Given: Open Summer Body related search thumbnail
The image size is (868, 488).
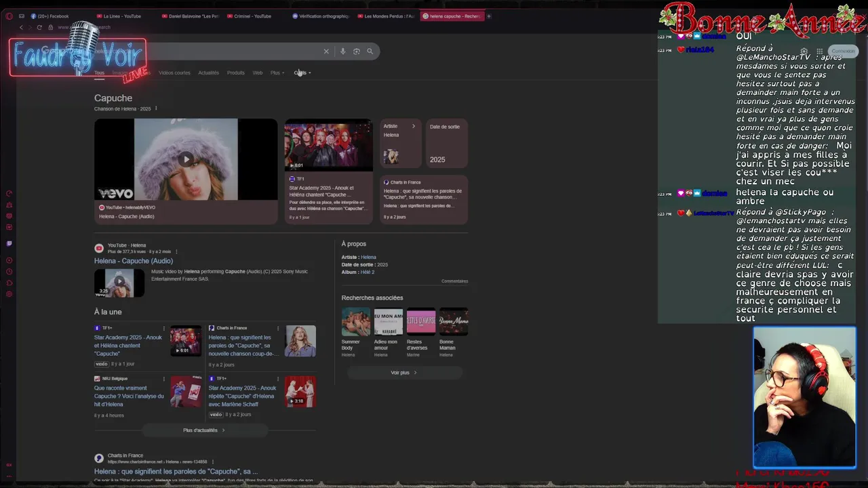Looking at the screenshot, I should tap(356, 321).
